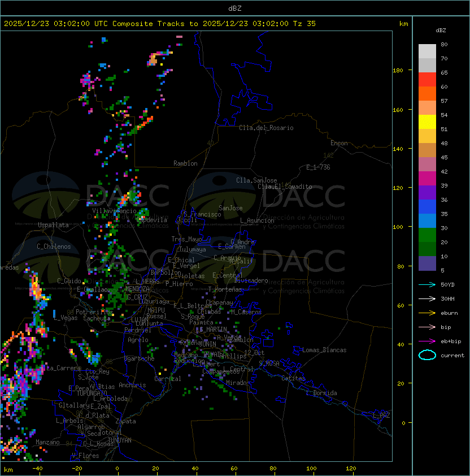Click the 'Tres_Mayo' map label

point(186,239)
